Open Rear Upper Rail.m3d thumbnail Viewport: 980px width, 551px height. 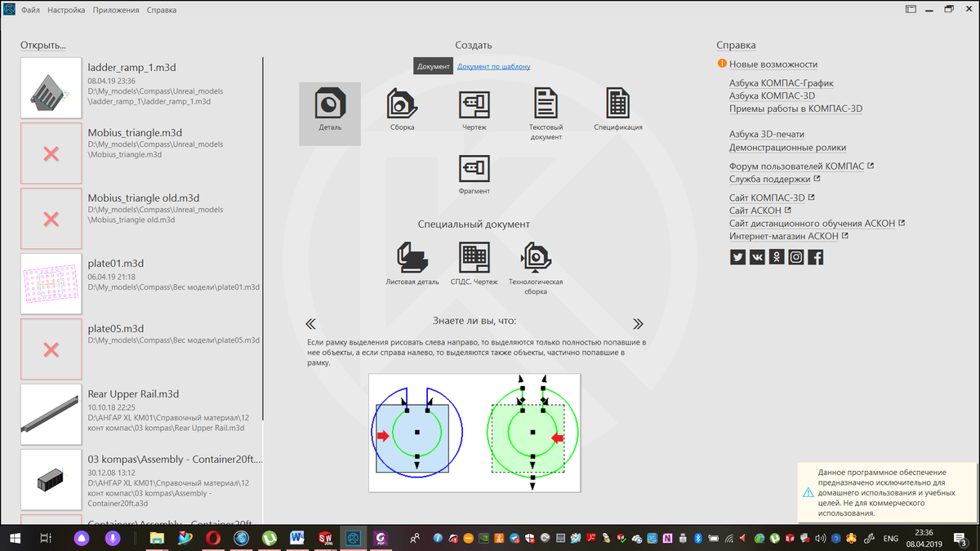51,414
